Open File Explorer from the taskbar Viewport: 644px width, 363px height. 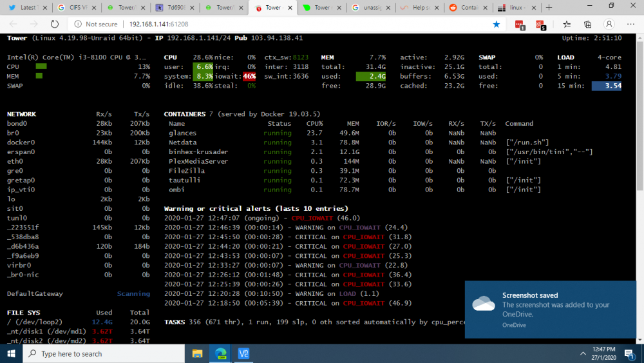[197, 353]
